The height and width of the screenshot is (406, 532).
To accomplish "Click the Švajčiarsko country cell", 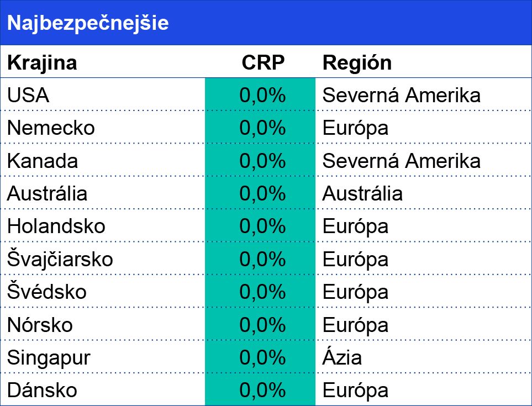I will click(x=60, y=259).
